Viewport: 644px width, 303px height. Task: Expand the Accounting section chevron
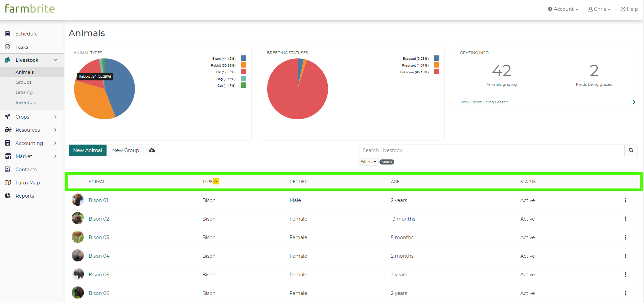click(55, 143)
